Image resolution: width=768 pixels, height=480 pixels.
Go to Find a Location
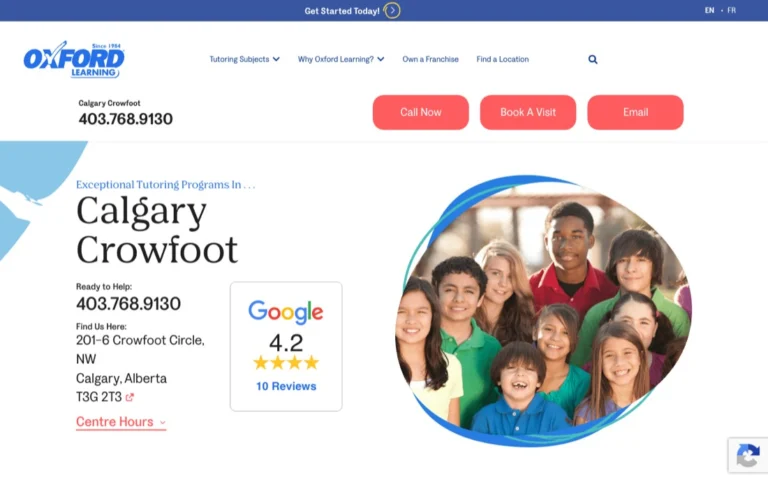(503, 59)
